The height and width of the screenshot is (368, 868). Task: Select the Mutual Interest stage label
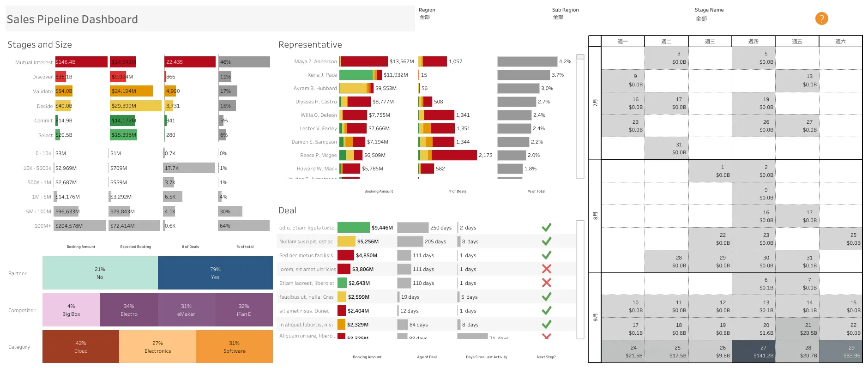tap(34, 62)
